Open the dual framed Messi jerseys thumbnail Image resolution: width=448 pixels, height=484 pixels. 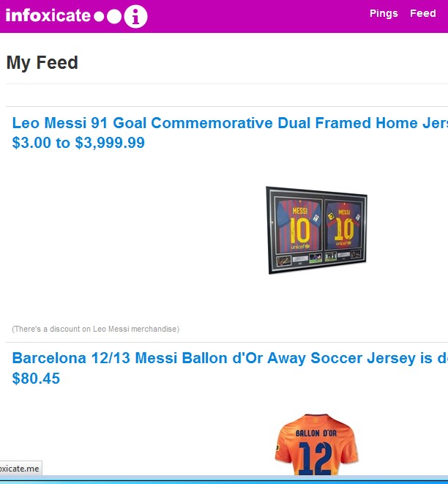coord(316,230)
